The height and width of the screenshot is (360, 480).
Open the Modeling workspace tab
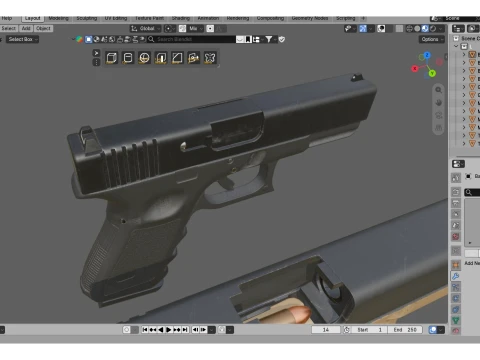(58, 18)
